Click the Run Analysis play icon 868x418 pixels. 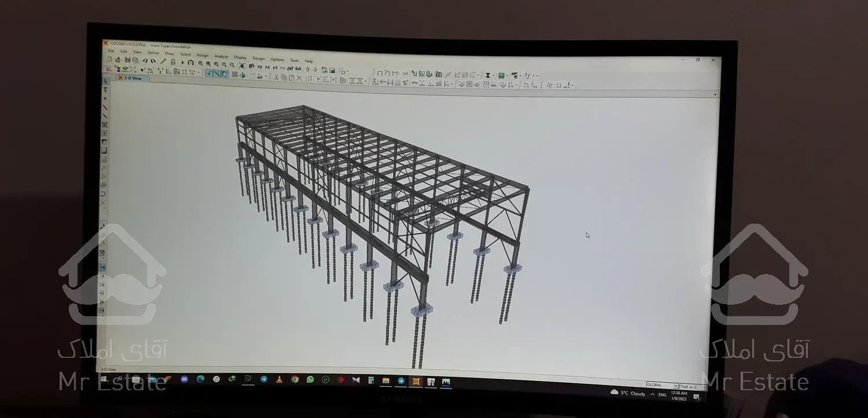click(x=182, y=62)
